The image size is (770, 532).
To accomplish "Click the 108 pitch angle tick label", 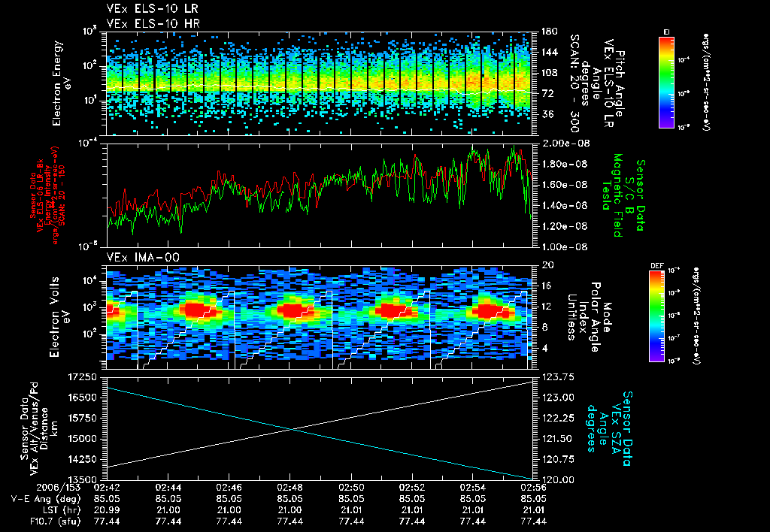I will point(550,73).
